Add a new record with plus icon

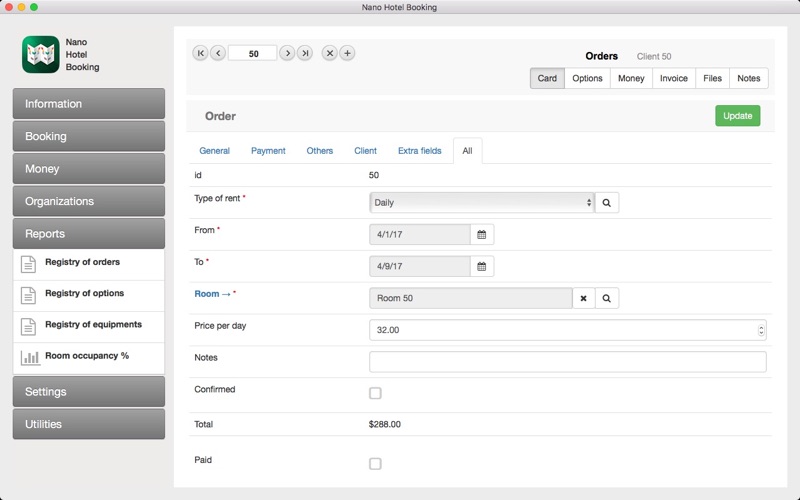347,53
